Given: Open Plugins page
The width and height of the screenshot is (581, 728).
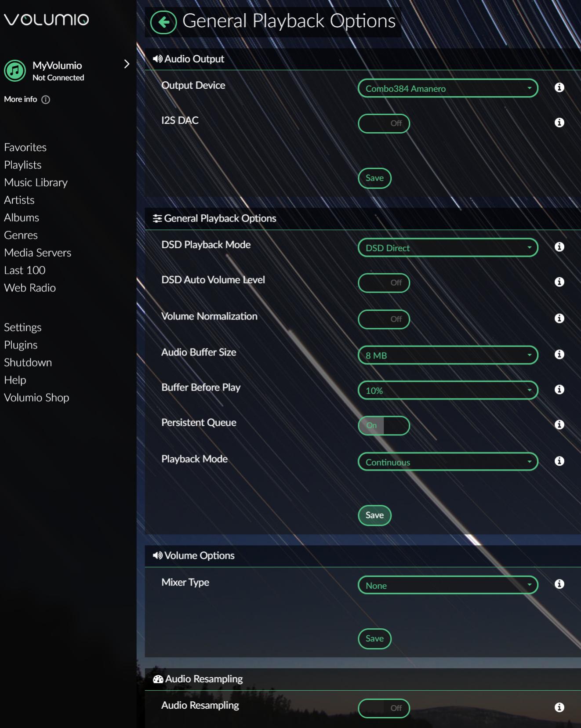Looking at the screenshot, I should pyautogui.click(x=21, y=345).
